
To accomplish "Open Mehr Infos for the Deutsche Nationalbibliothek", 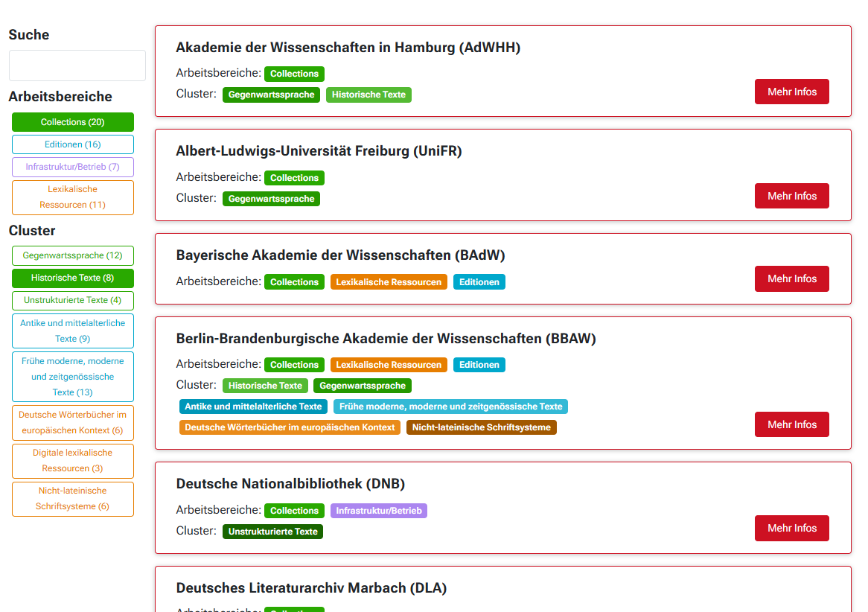I will tap(791, 528).
